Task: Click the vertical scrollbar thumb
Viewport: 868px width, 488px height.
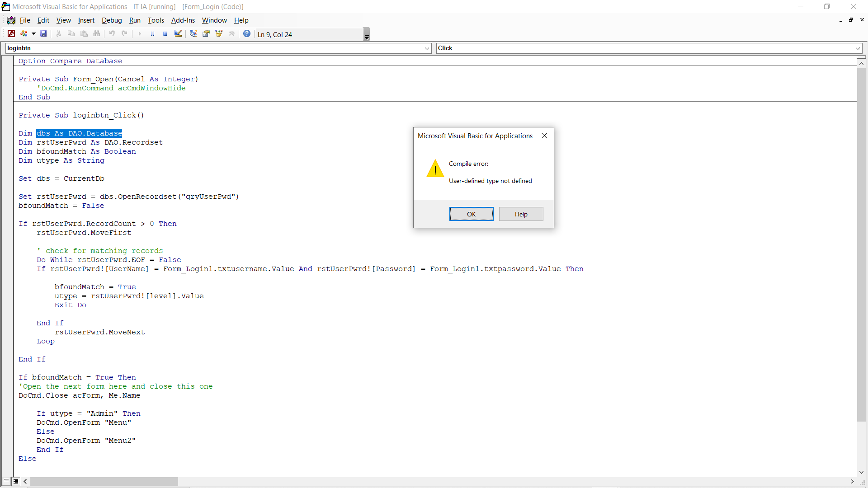Action: point(861,244)
